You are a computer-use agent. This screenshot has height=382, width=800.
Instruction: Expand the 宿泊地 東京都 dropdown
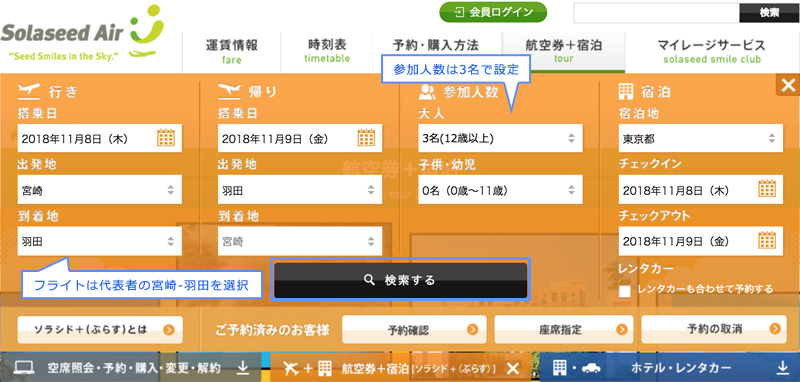701,138
